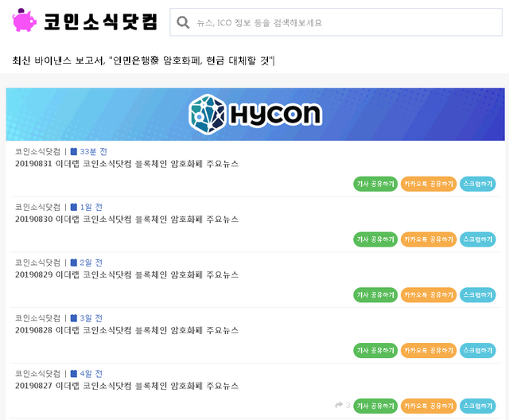
Task: Click 카카오톡 공유하기 for the 20190827 article
Action: [429, 406]
